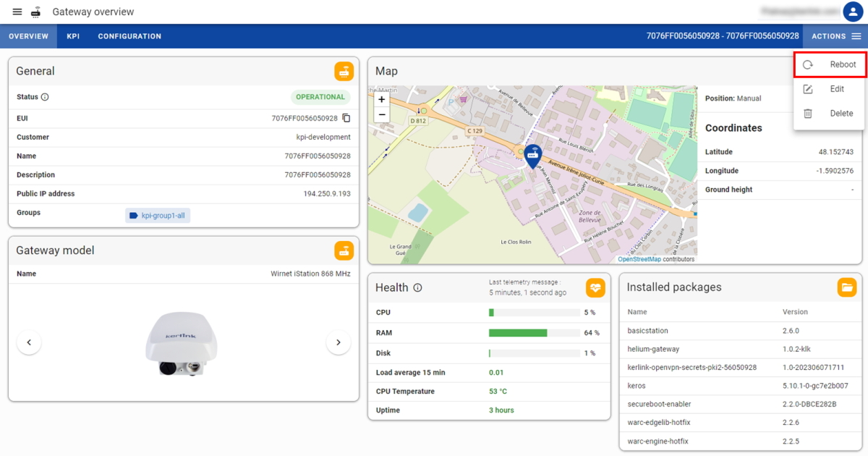Zoom in on the map
This screenshot has height=456, width=868.
[382, 100]
